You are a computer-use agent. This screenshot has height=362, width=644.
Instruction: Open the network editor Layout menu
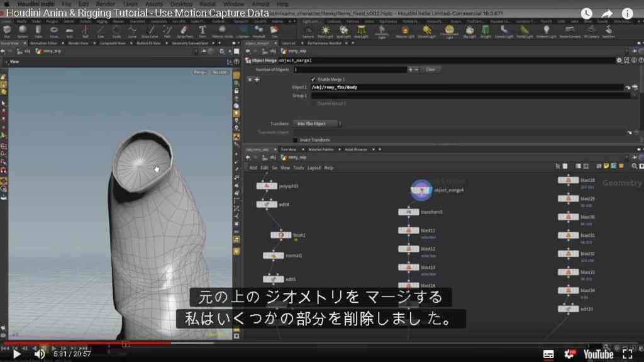(x=314, y=168)
